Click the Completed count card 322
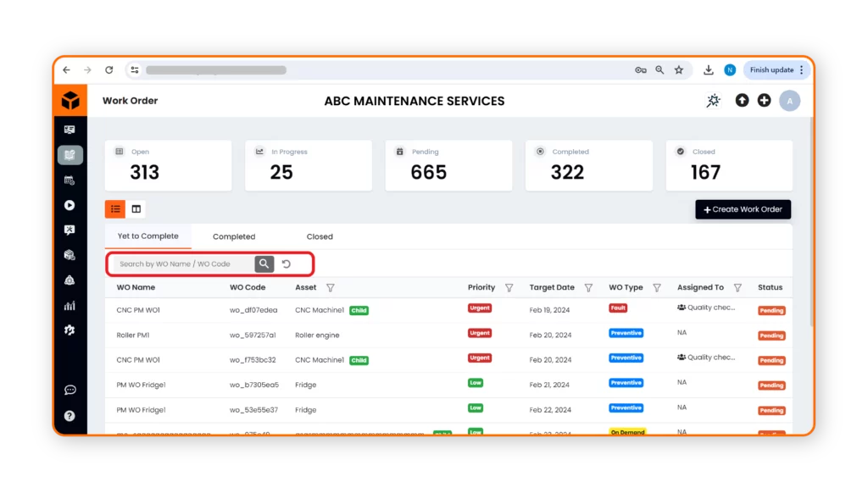 (589, 165)
